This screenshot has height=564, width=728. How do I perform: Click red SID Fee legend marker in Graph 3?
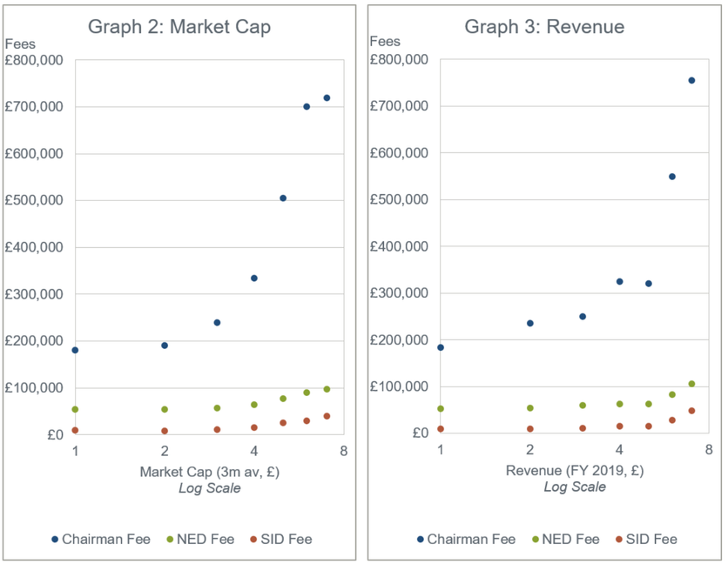pyautogui.click(x=618, y=540)
